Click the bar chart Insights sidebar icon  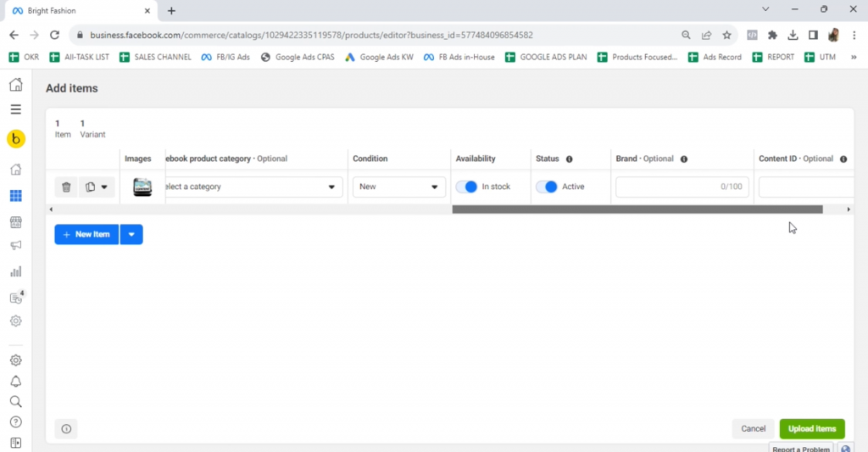(15, 272)
